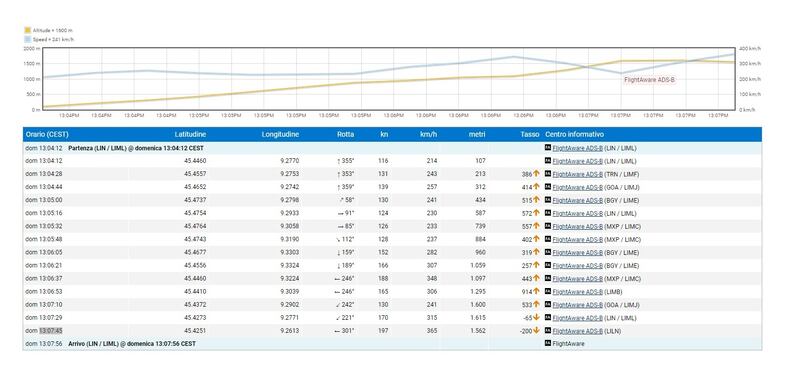The width and height of the screenshot is (800, 370).
Task: Click the longitude value 9.3324
Action: click(x=289, y=265)
